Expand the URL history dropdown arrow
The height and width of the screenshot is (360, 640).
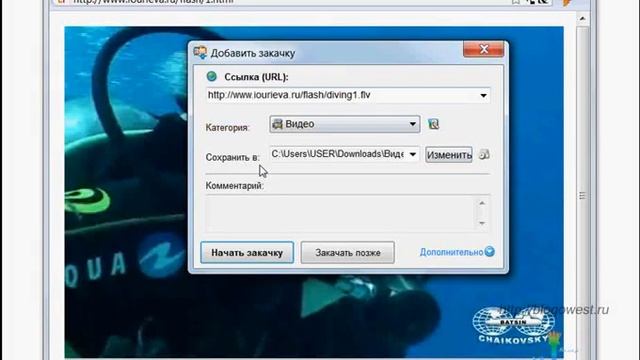483,96
